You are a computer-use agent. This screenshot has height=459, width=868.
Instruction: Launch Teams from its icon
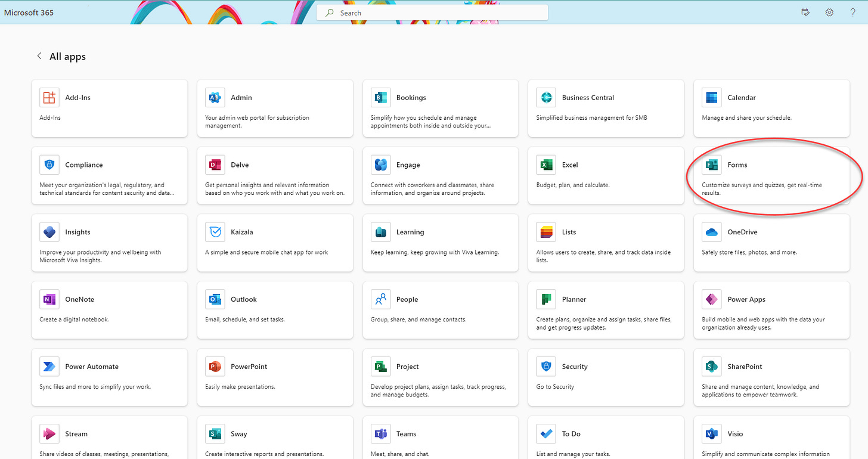(x=380, y=434)
